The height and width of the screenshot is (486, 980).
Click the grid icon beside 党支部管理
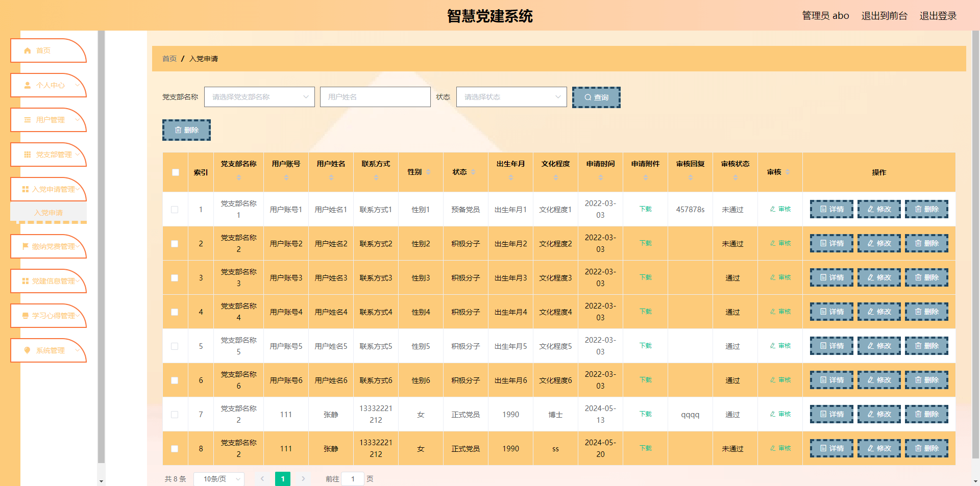point(28,155)
